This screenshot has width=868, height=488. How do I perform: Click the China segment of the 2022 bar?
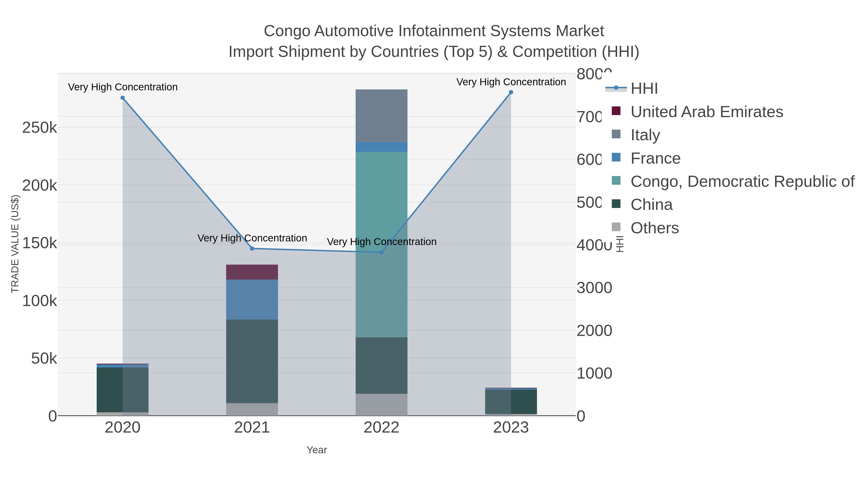[x=381, y=365]
